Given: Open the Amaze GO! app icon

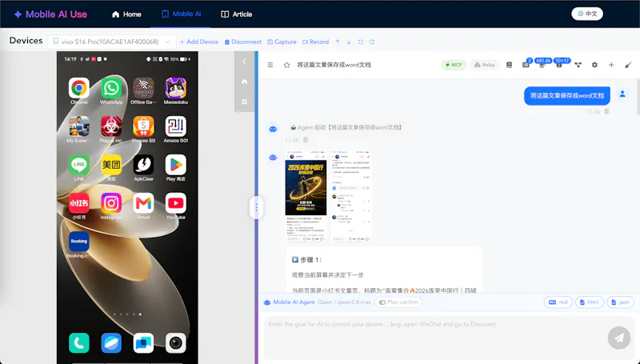Looking at the screenshot, I should click(175, 126).
